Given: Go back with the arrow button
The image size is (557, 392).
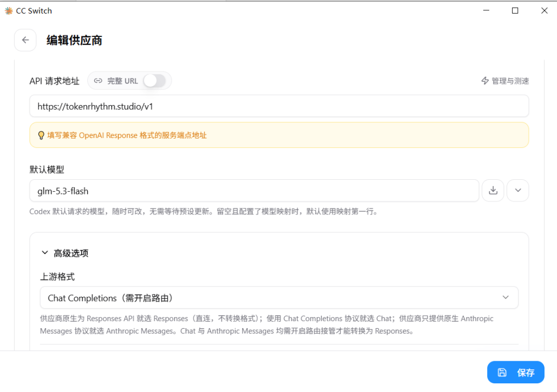Looking at the screenshot, I should coord(25,40).
